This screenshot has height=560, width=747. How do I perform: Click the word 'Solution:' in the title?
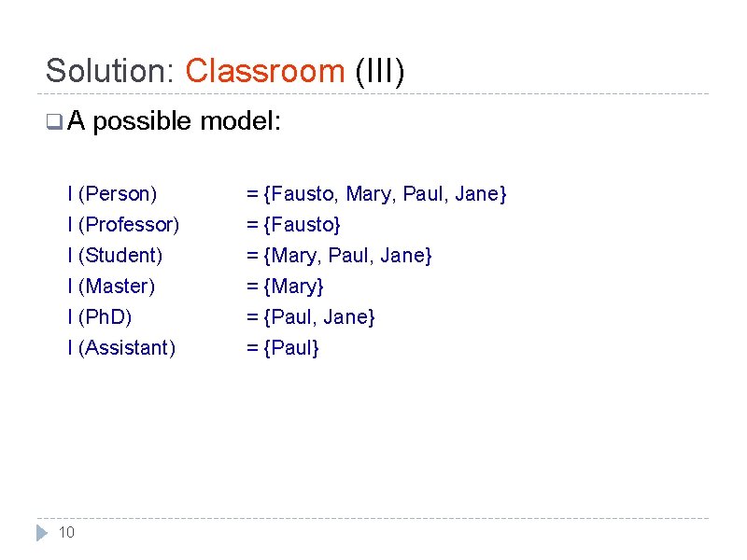tap(110, 71)
